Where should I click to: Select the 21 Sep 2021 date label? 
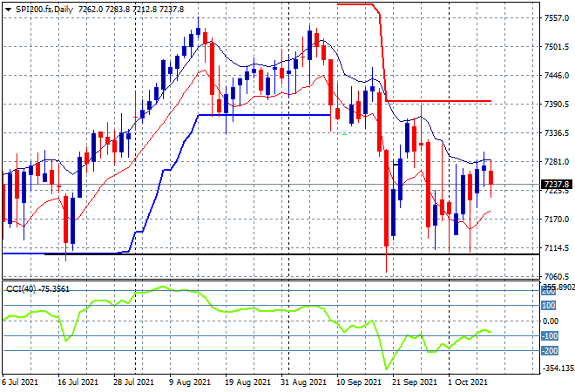tap(415, 382)
